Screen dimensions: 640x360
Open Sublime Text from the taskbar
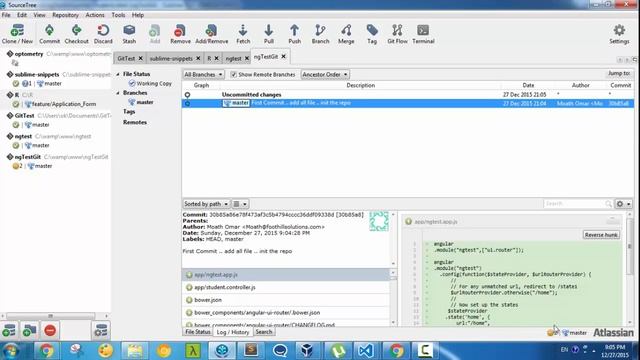pyautogui.click(x=251, y=350)
